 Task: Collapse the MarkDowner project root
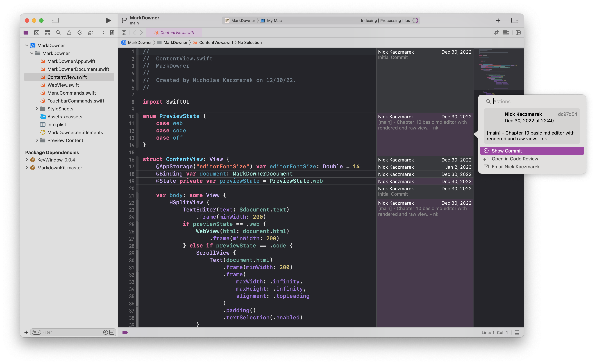click(26, 45)
